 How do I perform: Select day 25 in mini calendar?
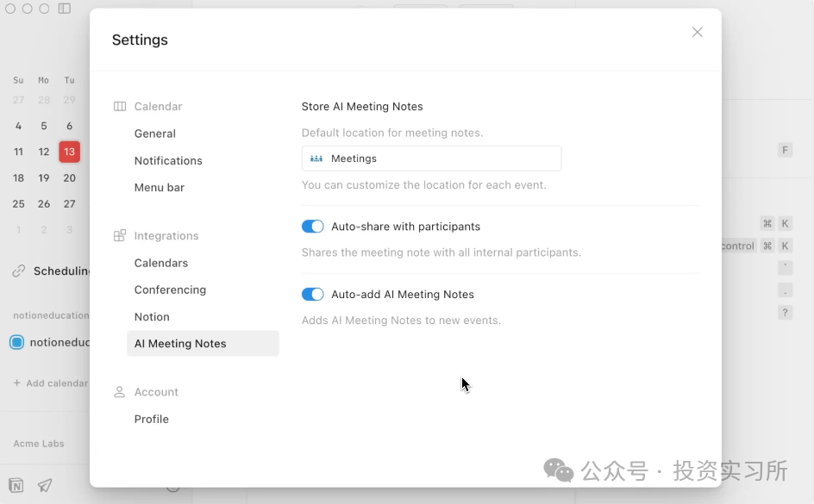(18, 204)
